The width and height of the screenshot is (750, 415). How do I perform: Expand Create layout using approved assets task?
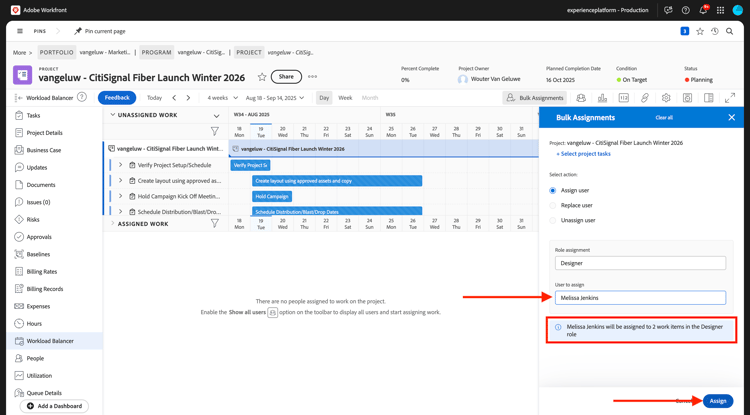click(x=120, y=181)
